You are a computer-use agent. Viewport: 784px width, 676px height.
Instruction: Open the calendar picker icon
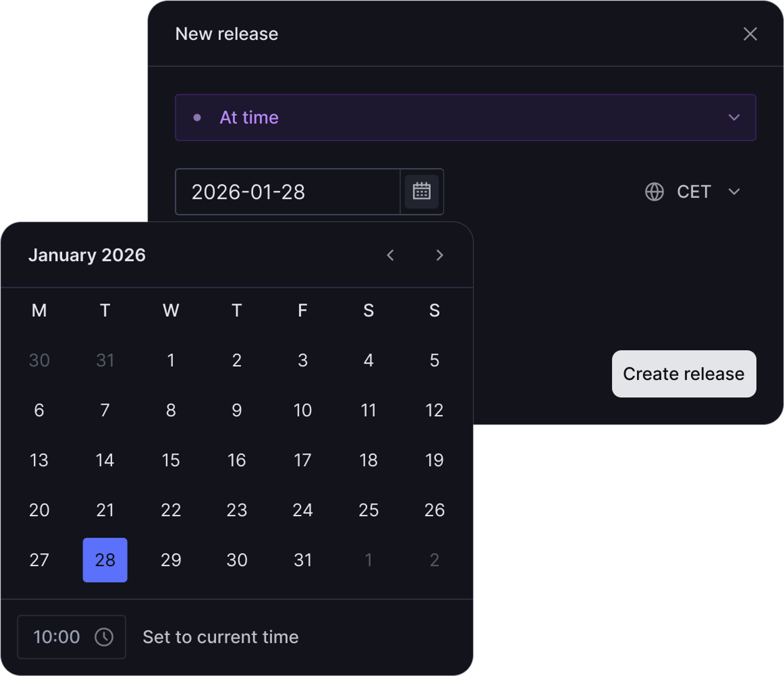point(422,192)
